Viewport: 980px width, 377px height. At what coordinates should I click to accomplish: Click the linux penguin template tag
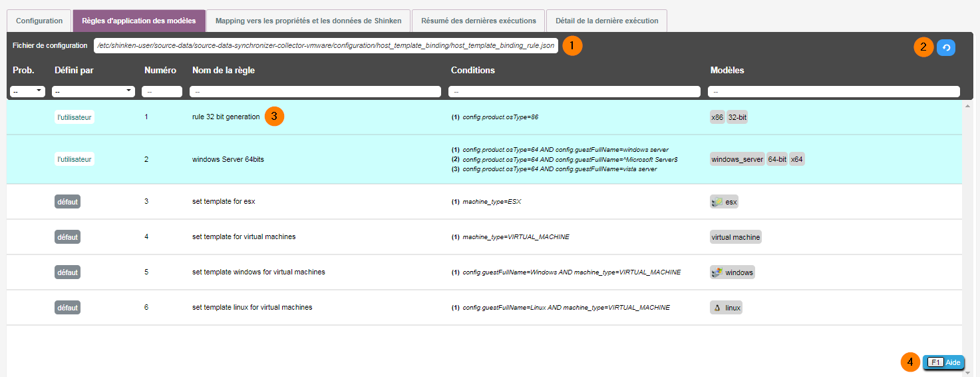point(725,308)
